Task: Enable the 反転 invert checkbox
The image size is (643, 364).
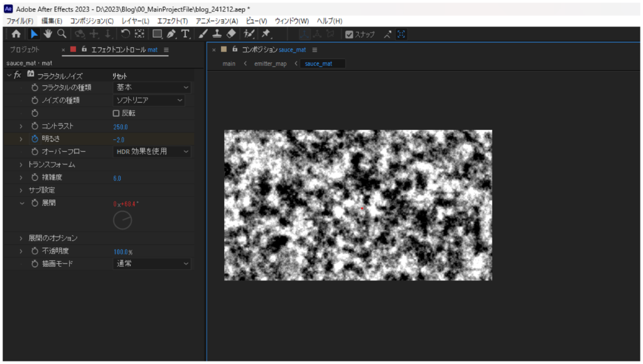Action: (116, 114)
